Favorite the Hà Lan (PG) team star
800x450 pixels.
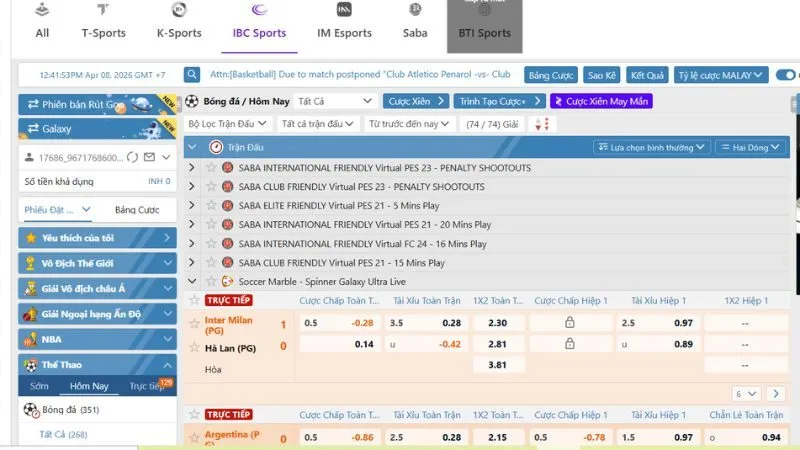pos(194,347)
